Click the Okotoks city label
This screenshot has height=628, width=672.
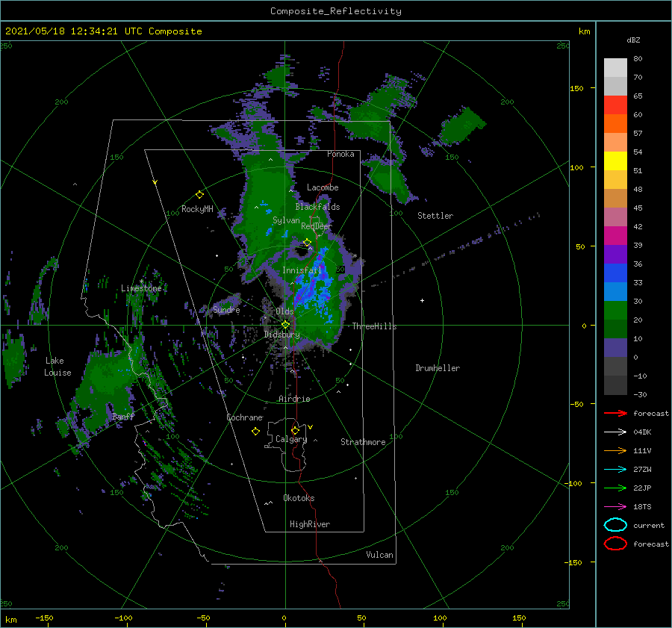click(299, 498)
